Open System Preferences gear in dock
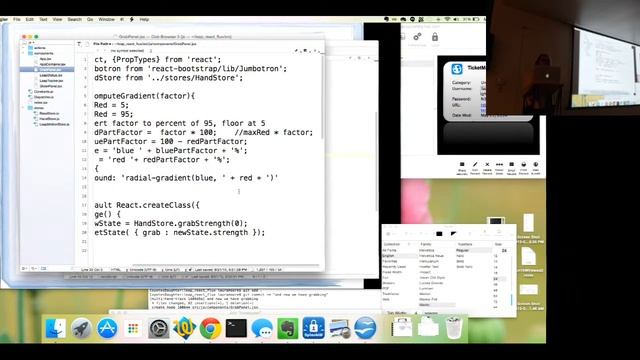 click(x=158, y=329)
